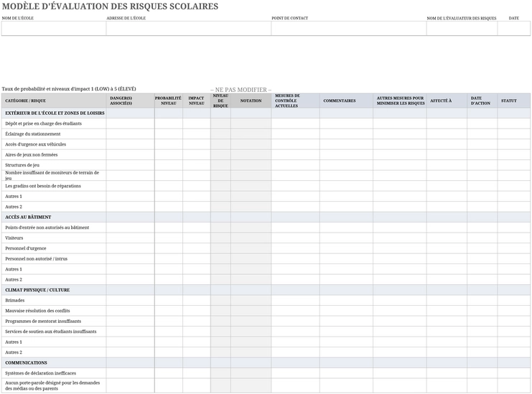
Task: Select the DANGER(S) ASSOCIÉ(S) column header
Action: (130, 100)
